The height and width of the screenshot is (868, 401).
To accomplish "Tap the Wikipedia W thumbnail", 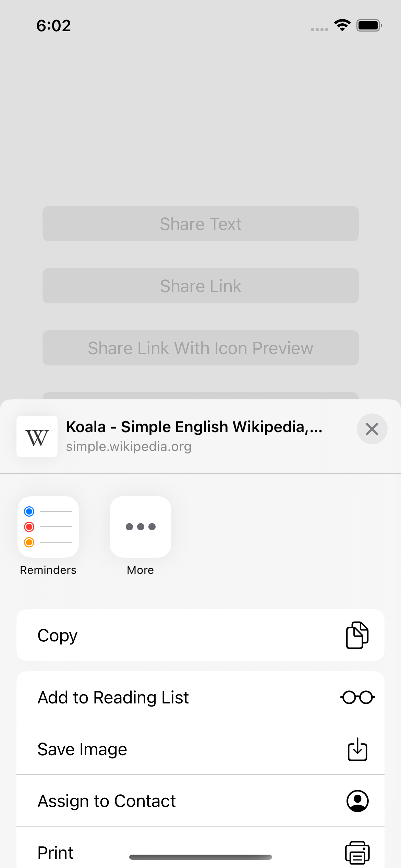I will click(37, 436).
